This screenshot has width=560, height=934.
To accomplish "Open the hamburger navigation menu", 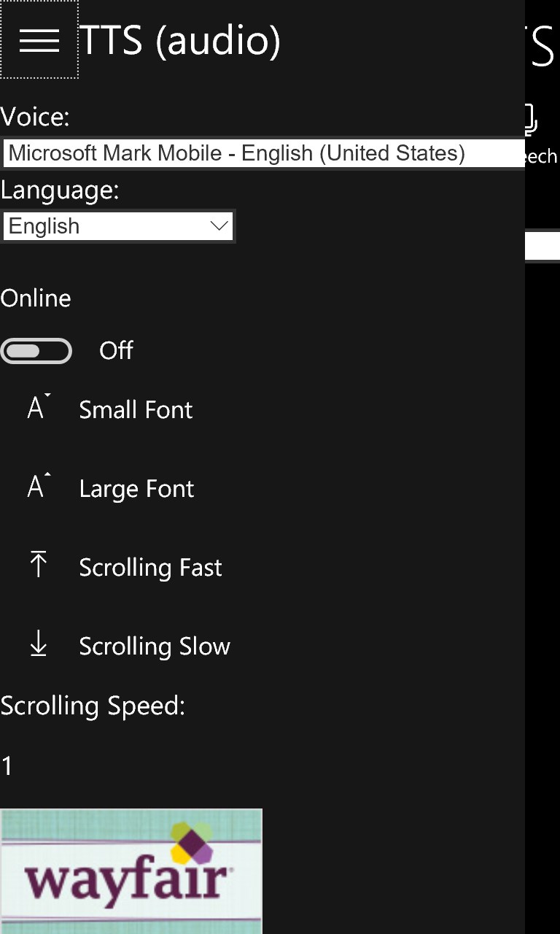I will (39, 39).
